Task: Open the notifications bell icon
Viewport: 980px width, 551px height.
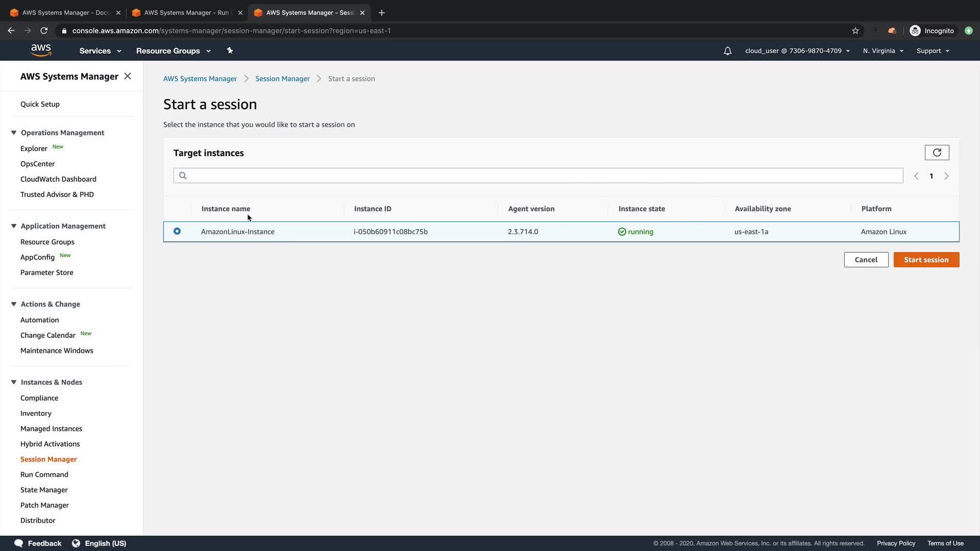Action: (727, 51)
